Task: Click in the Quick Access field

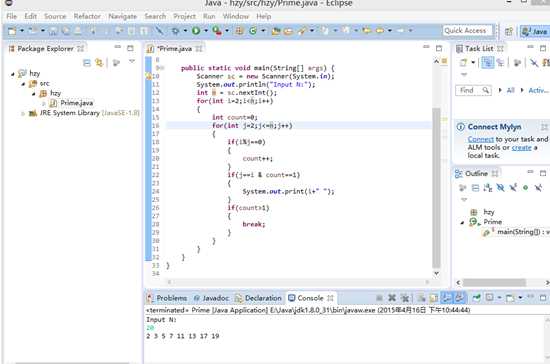Action: coord(468,31)
